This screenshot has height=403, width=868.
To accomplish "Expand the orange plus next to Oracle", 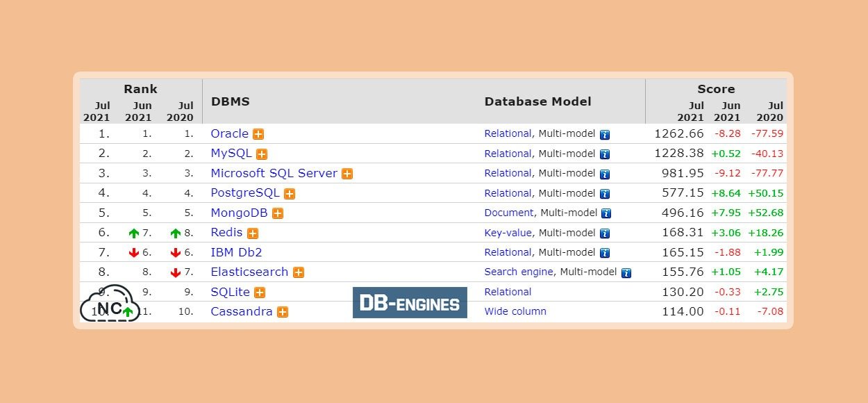I will [258, 134].
